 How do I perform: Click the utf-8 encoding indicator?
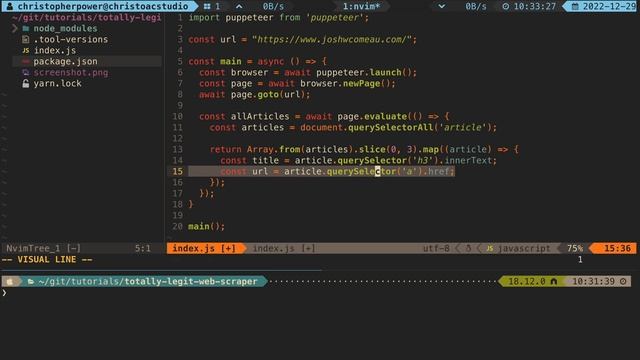[436, 248]
